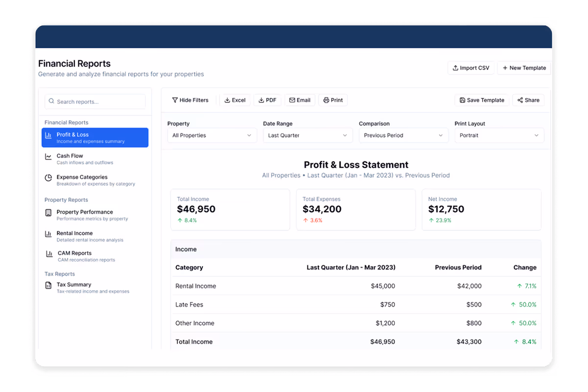
Task: Click the CAM Reports chart icon
Action: (49, 254)
